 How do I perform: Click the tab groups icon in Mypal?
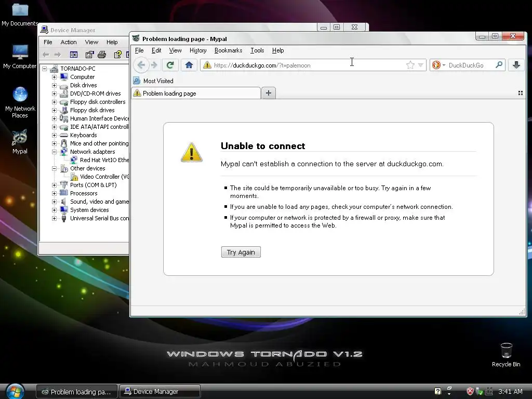[x=521, y=93]
